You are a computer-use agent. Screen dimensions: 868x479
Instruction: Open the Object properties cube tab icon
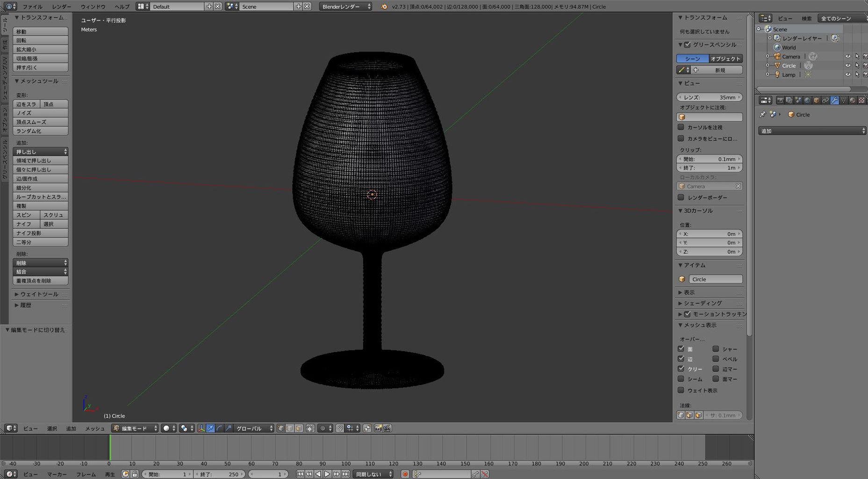point(816,100)
